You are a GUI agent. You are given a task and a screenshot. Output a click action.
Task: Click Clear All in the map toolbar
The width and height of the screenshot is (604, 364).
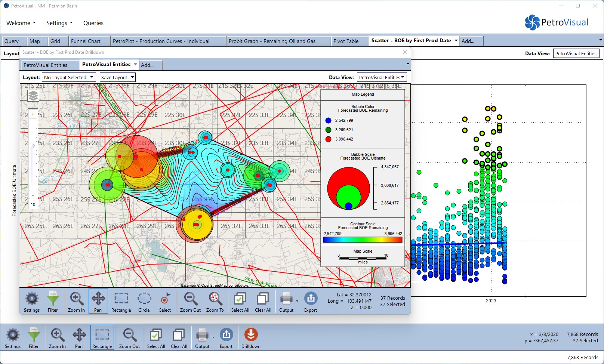263,299
